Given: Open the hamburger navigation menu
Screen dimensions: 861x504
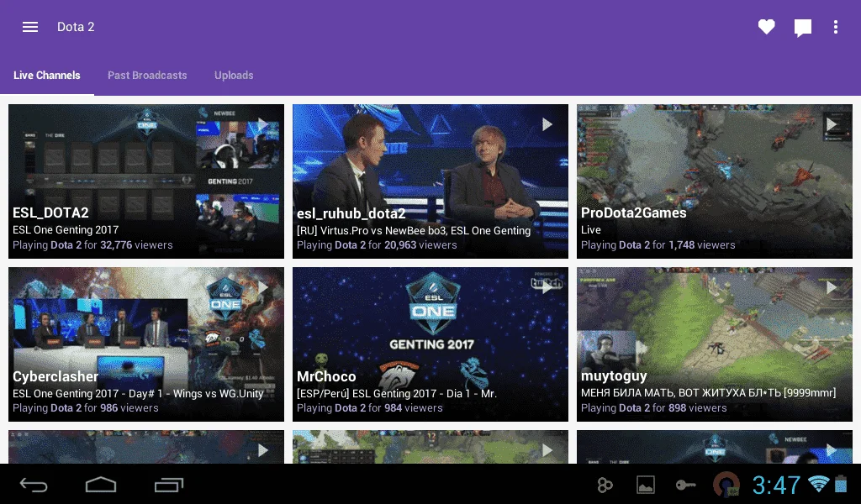Looking at the screenshot, I should click(30, 27).
